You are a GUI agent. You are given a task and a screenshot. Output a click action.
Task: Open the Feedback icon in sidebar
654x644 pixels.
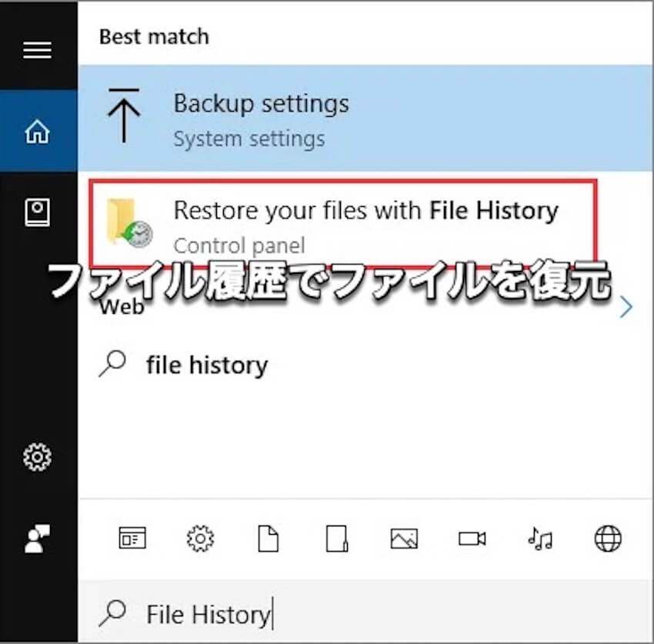coord(38,539)
